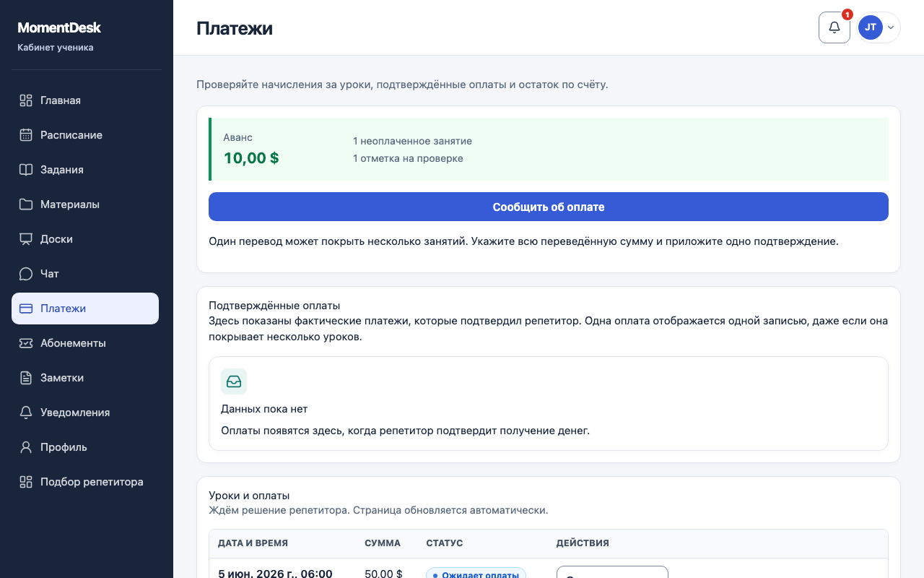Click the Расписание calendar icon
This screenshot has width=924, height=578.
pos(26,135)
